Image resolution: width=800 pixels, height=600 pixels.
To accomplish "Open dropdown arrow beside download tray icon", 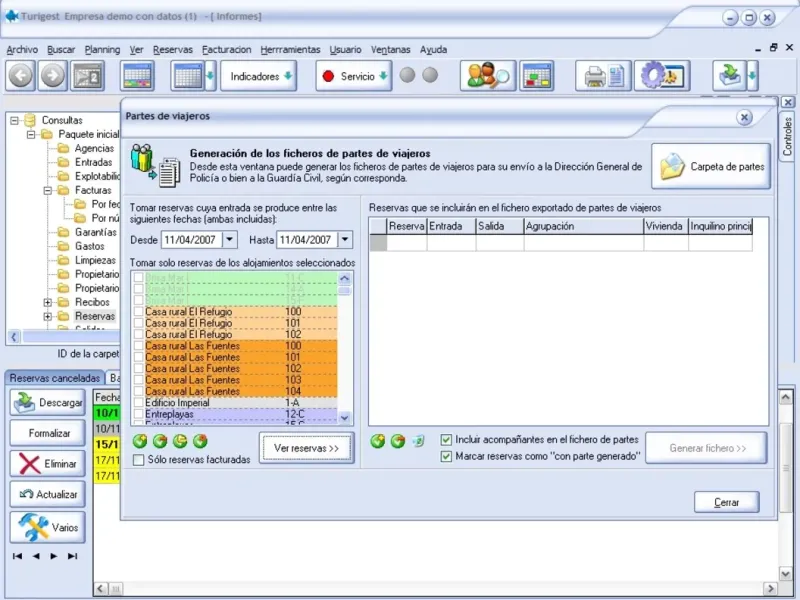I will coord(752,76).
